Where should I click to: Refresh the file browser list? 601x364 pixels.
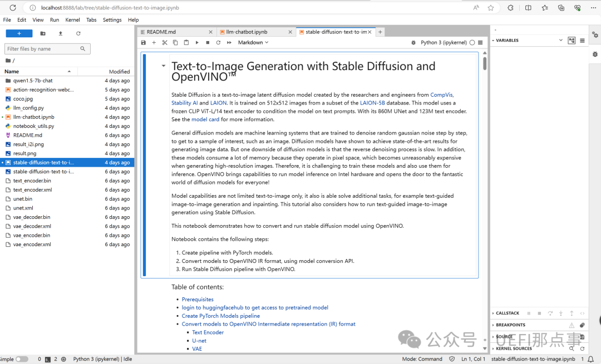[x=78, y=33]
